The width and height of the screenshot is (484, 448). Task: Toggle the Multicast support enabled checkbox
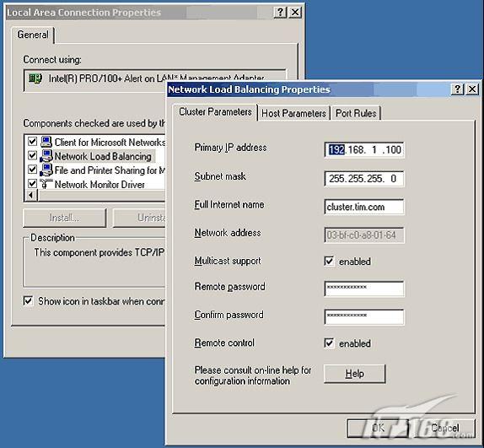pos(329,261)
